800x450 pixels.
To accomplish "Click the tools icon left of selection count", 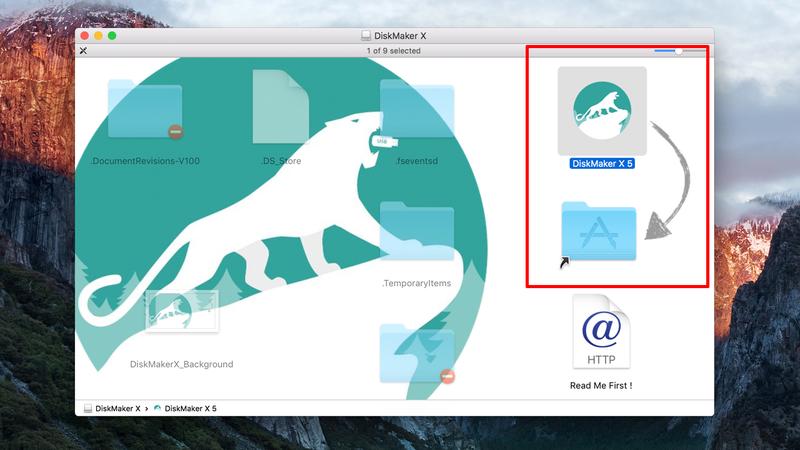I will click(x=83, y=51).
